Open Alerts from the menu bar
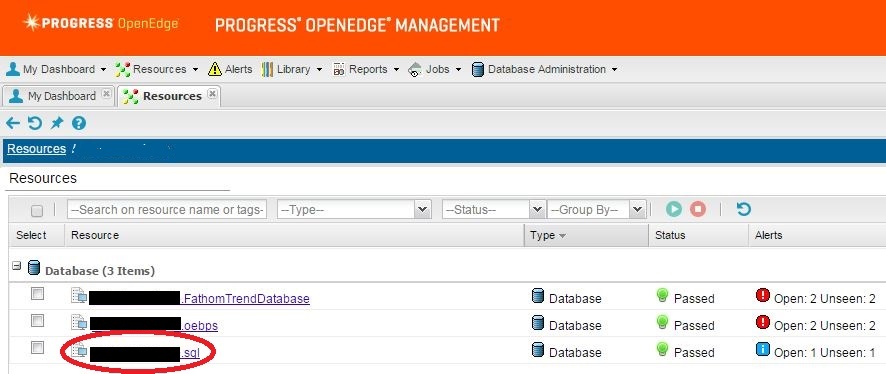The image size is (886, 374). click(x=230, y=69)
